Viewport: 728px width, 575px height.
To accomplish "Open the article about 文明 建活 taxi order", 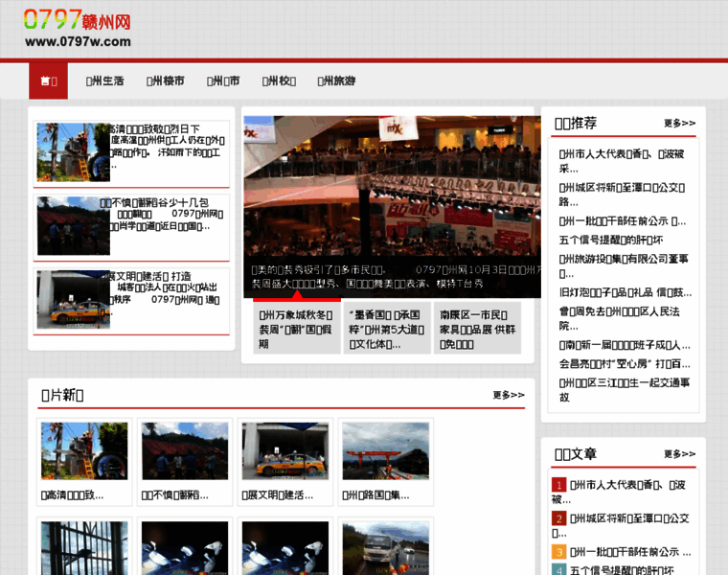I will tap(150, 276).
